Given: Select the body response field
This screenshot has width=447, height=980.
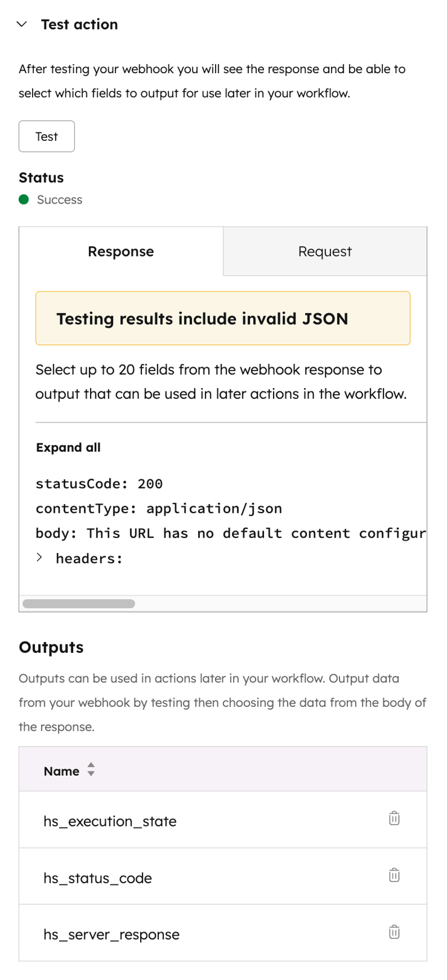Looking at the screenshot, I should pyautogui.click(x=181, y=533).
